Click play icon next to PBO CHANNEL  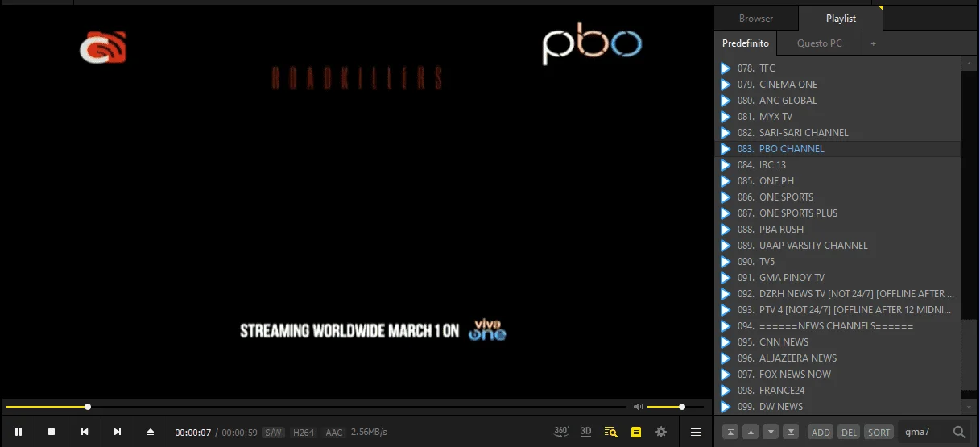[x=726, y=149]
